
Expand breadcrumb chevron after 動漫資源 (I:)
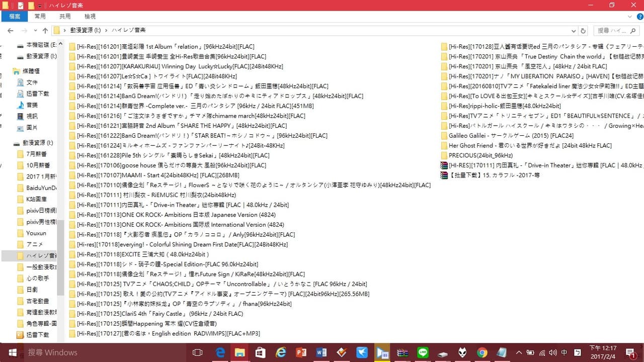(106, 31)
